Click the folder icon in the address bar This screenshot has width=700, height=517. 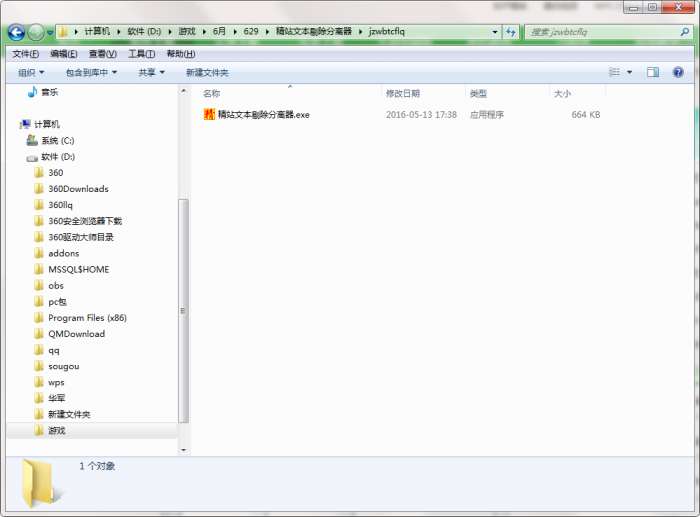point(63,32)
